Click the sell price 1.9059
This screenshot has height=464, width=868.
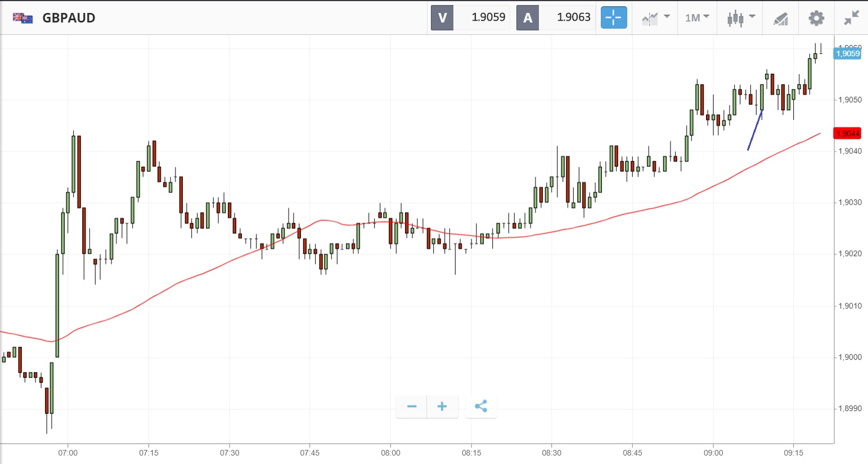pos(488,17)
